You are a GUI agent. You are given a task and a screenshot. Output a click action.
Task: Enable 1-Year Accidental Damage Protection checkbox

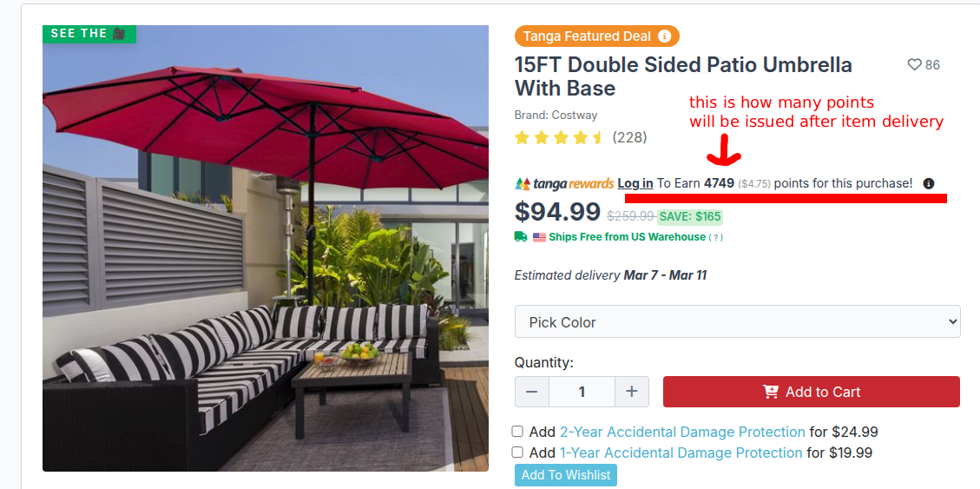(x=517, y=452)
